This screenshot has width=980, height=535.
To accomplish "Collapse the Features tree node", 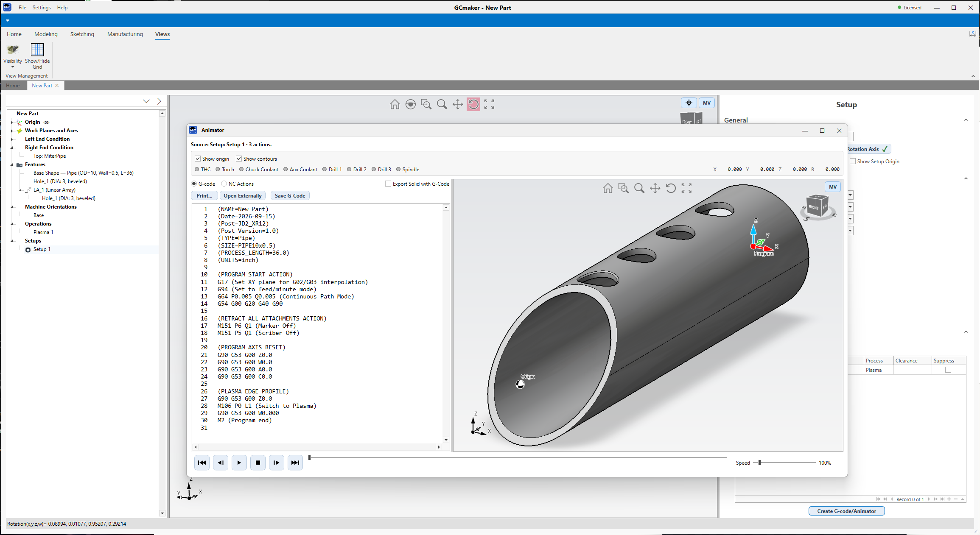I will [x=12, y=164].
